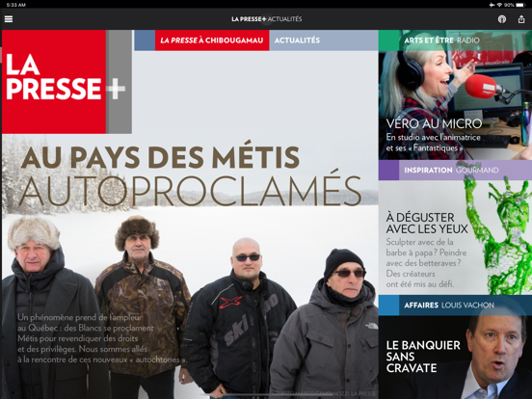Tap the La Presse+ red logo
Screen dimensions: 532x399
[66, 82]
